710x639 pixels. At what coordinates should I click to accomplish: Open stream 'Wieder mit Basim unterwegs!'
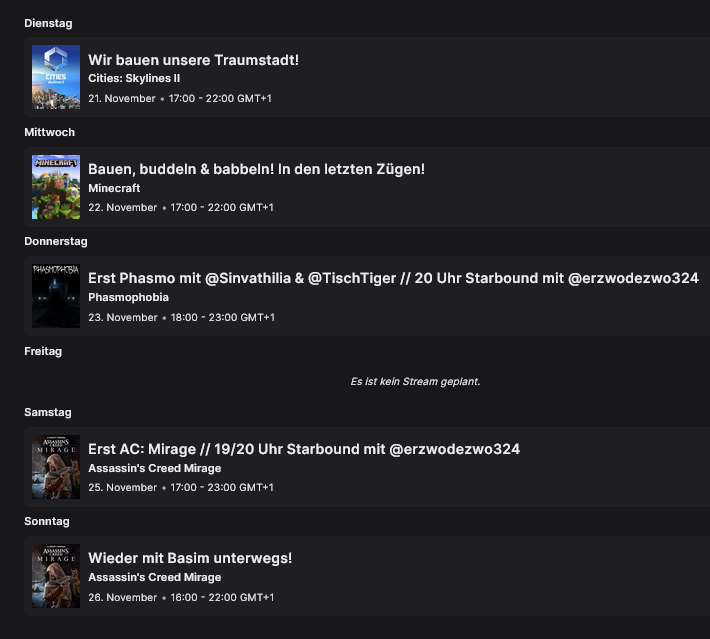(x=190, y=558)
